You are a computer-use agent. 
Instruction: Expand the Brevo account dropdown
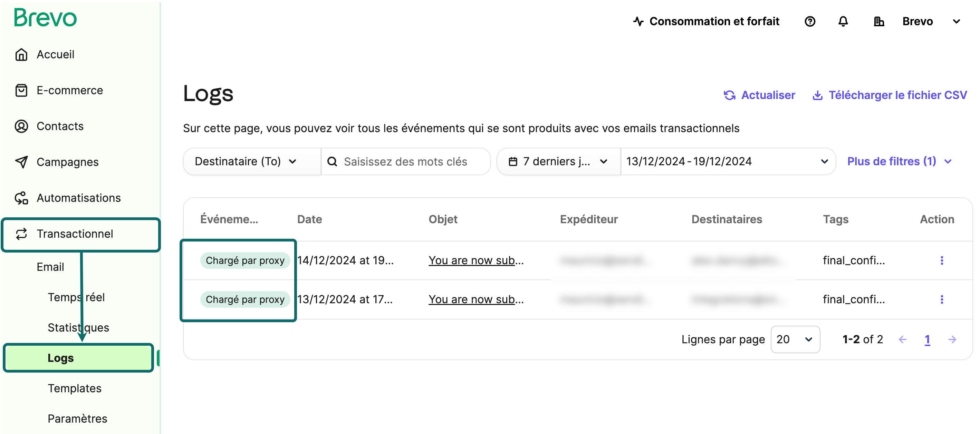pyautogui.click(x=956, y=22)
